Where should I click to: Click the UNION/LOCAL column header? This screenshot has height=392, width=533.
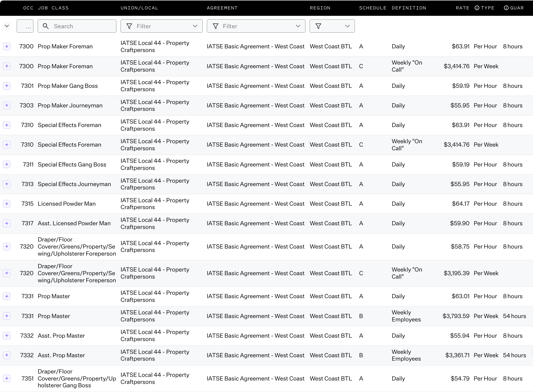click(x=139, y=8)
